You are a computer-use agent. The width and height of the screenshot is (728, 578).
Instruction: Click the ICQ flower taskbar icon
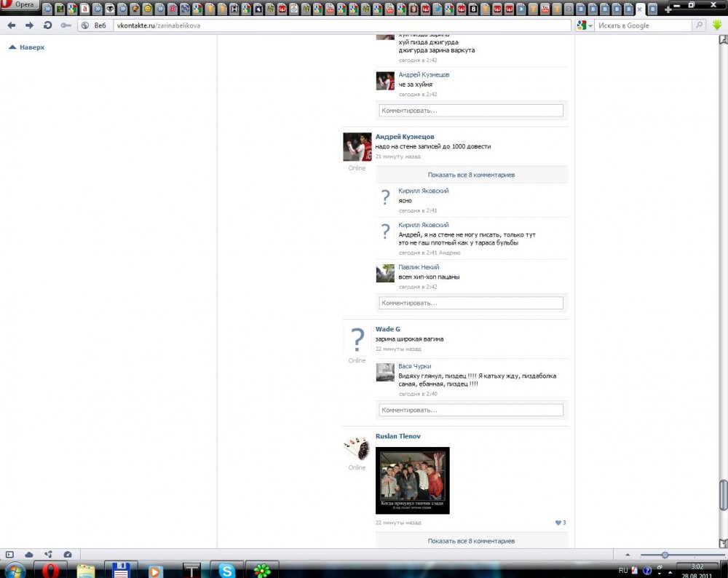(x=262, y=570)
